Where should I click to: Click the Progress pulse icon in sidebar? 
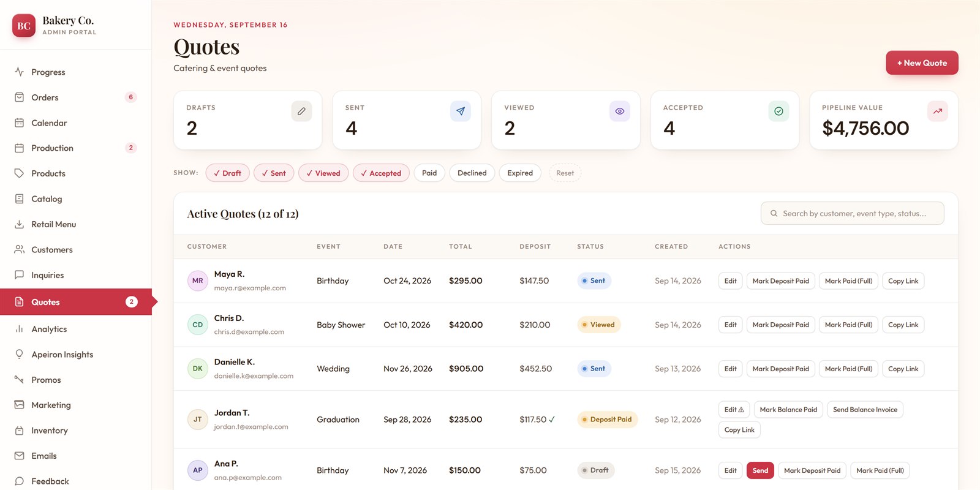click(19, 72)
